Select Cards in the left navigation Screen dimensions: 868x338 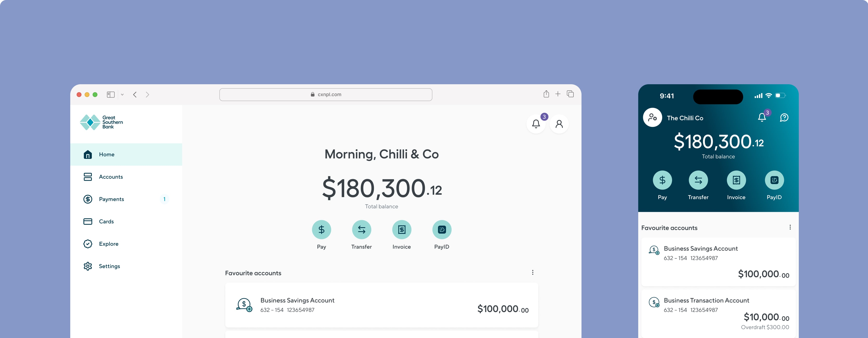(106, 222)
